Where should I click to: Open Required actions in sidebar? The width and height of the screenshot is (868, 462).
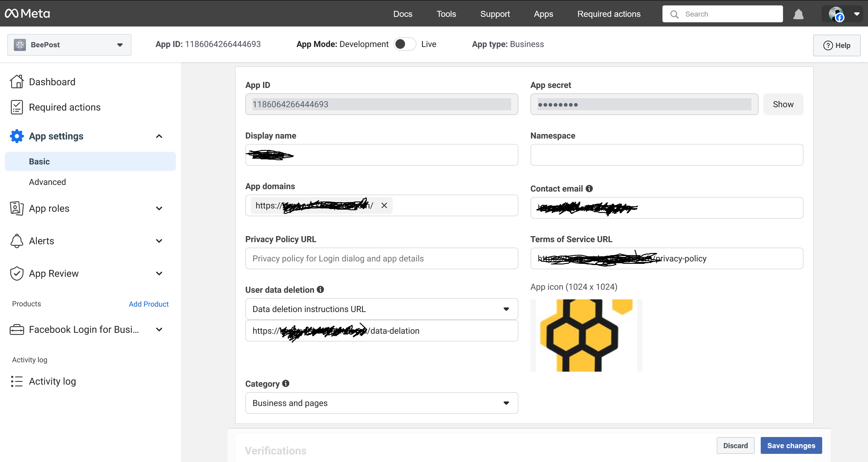[x=65, y=107]
